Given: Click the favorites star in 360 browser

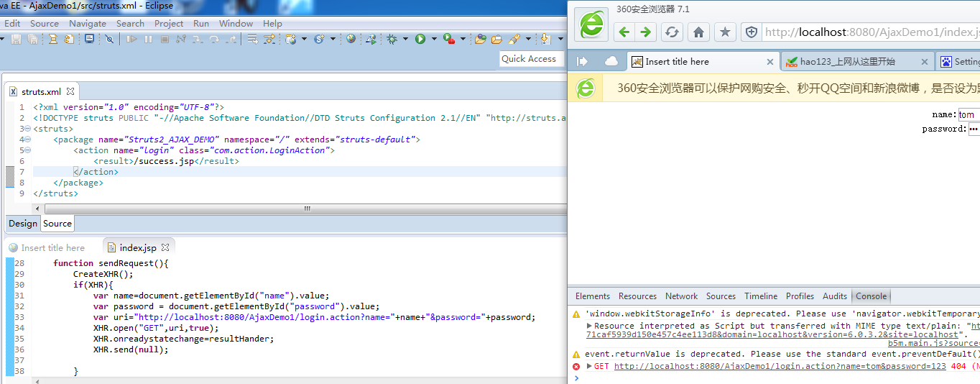Looking at the screenshot, I should coord(724,32).
